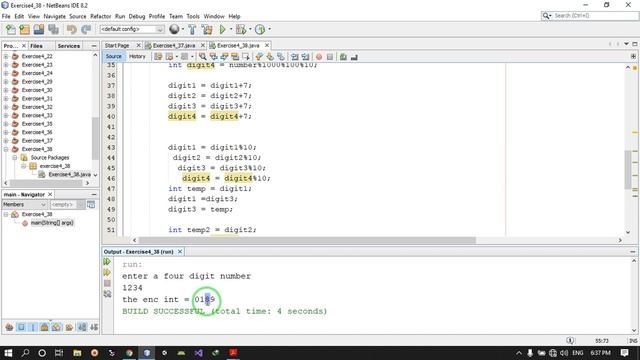Click the Save All toolbar icon

(53, 29)
